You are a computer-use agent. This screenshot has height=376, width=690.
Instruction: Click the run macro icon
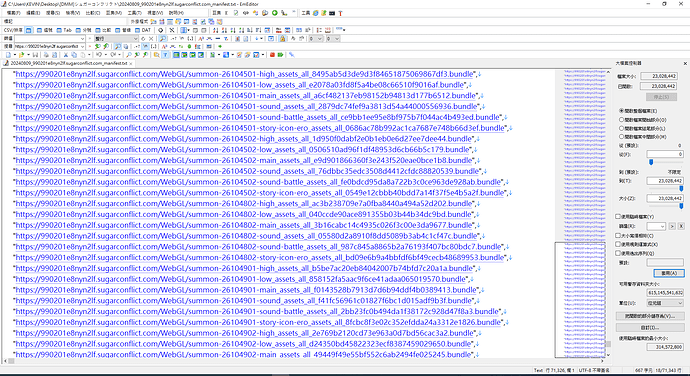pos(280,55)
